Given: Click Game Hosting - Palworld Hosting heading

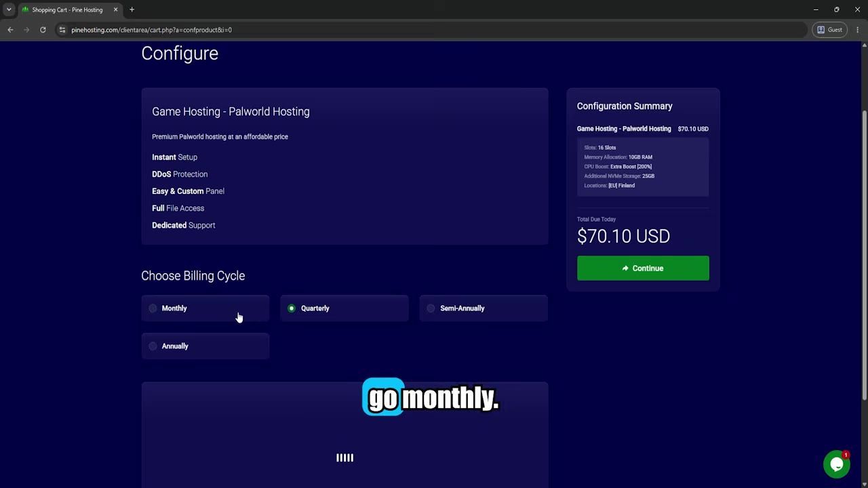Looking at the screenshot, I should point(231,112).
